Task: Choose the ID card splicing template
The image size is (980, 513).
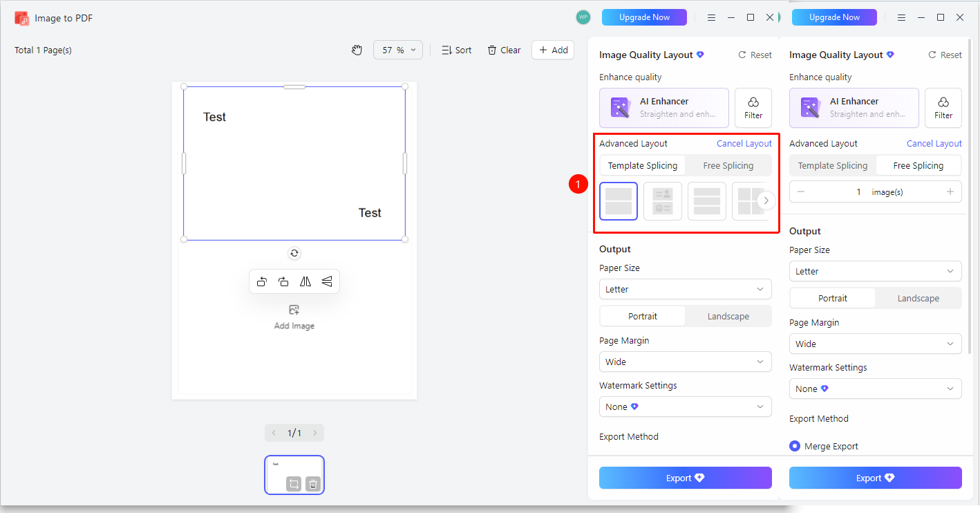Action: (x=663, y=201)
